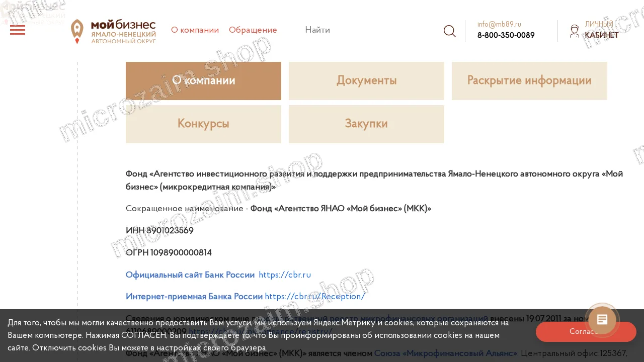Viewport: 644px width, 362px height.
Task: Open the https://cbr.ru/Reception/ link
Action: (x=315, y=297)
